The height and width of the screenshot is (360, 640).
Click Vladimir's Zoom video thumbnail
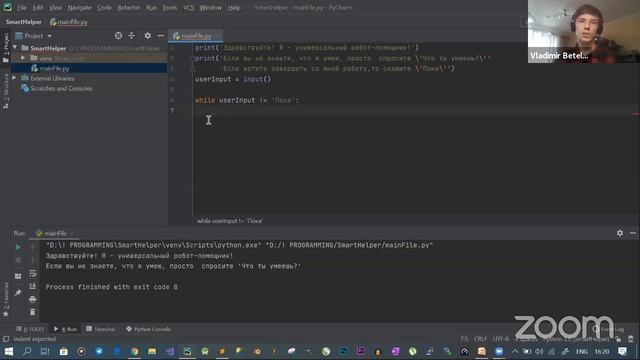[x=584, y=31]
